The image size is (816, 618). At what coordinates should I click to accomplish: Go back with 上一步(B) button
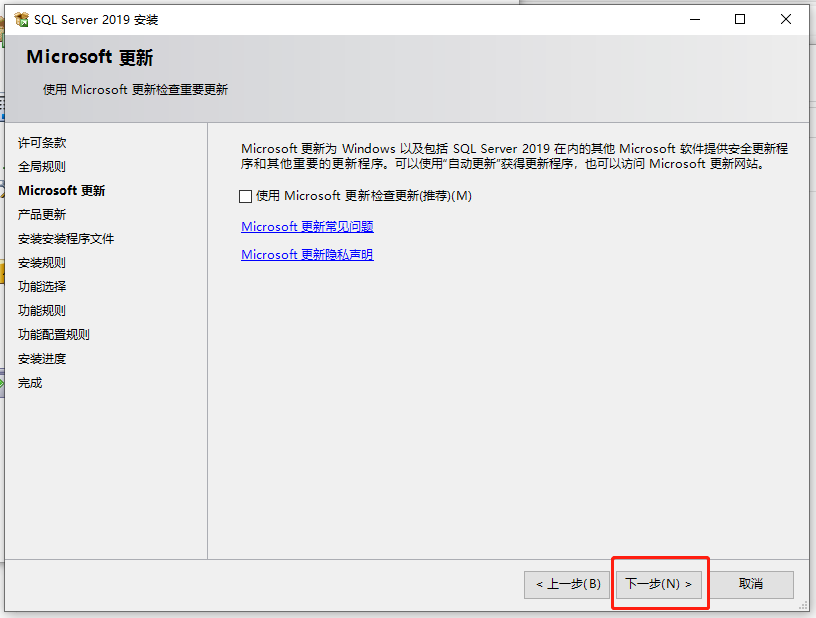567,584
